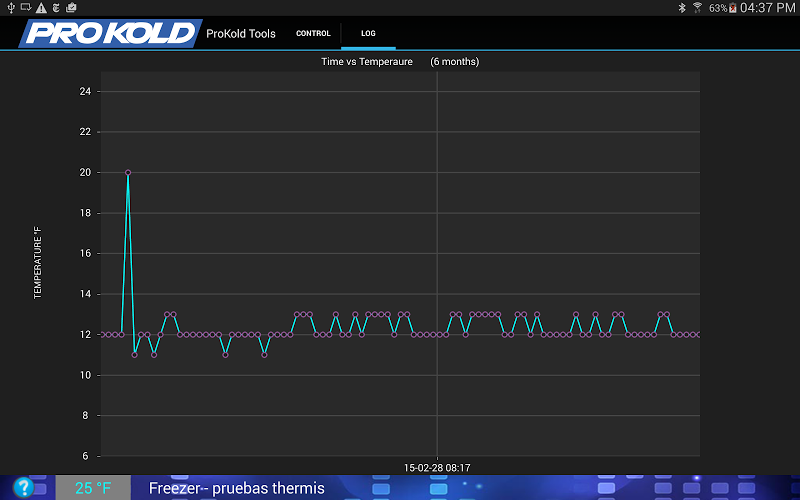Screen dimensions: 800x500
Task: Tap the 04:37 PM clock
Action: click(x=767, y=8)
